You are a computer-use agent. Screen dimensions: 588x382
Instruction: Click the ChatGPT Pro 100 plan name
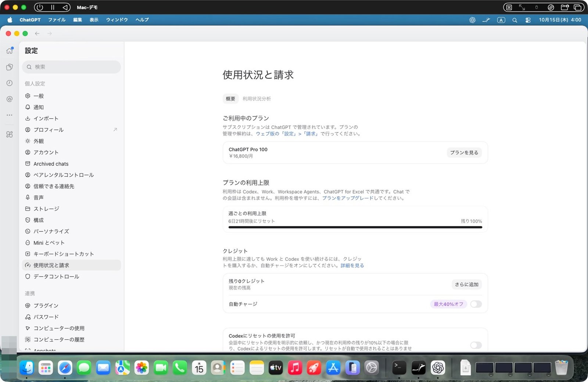pyautogui.click(x=248, y=149)
